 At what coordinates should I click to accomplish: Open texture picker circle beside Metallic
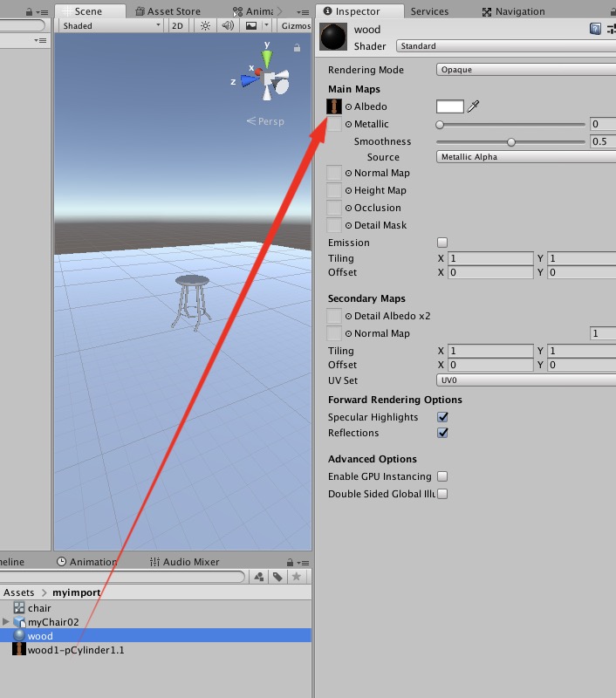coord(348,124)
